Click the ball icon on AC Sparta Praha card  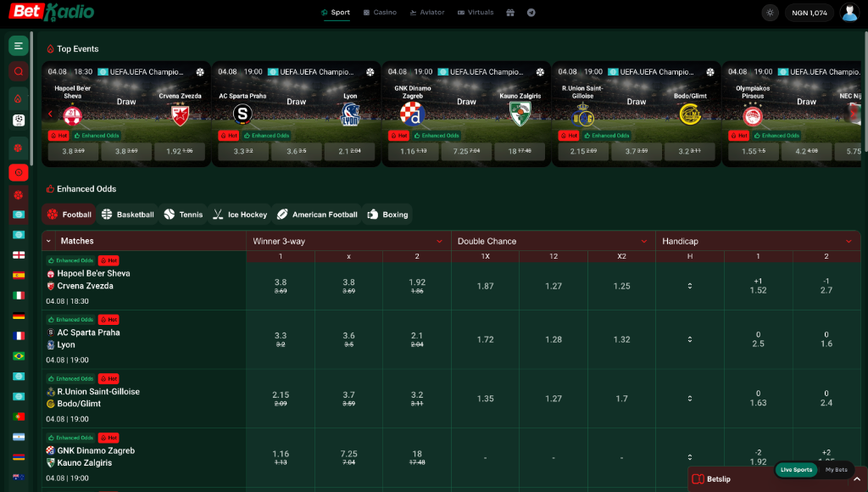[370, 72]
